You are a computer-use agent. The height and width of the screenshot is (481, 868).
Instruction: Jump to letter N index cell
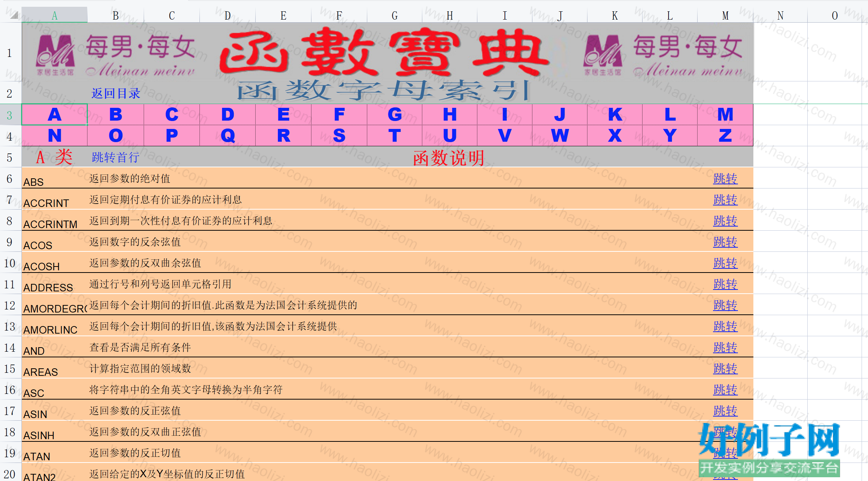[55, 136]
